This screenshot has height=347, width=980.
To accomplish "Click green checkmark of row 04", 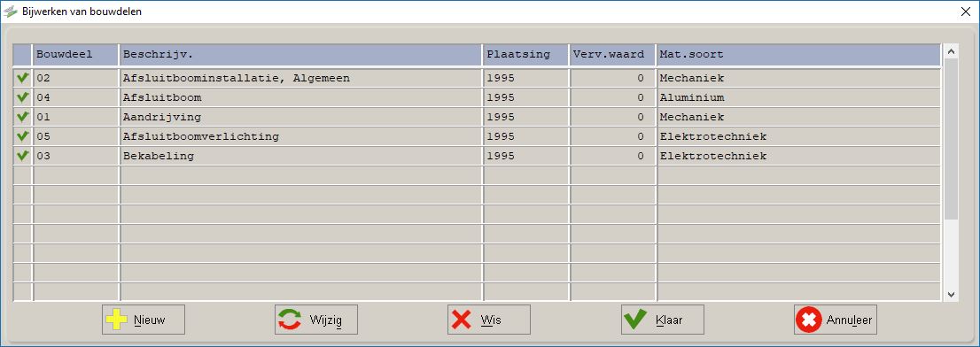I will point(23,98).
